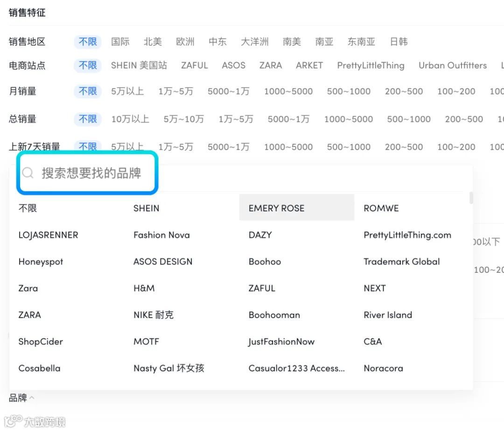Select 不限 for 总销量
Screen dimensions: 504x431
coord(87,119)
